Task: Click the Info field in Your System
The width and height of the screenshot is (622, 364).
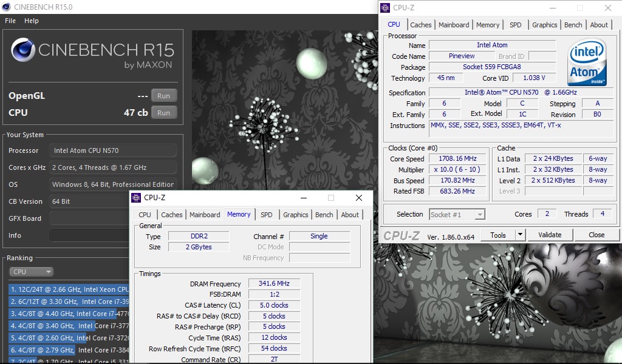Action: click(89, 235)
